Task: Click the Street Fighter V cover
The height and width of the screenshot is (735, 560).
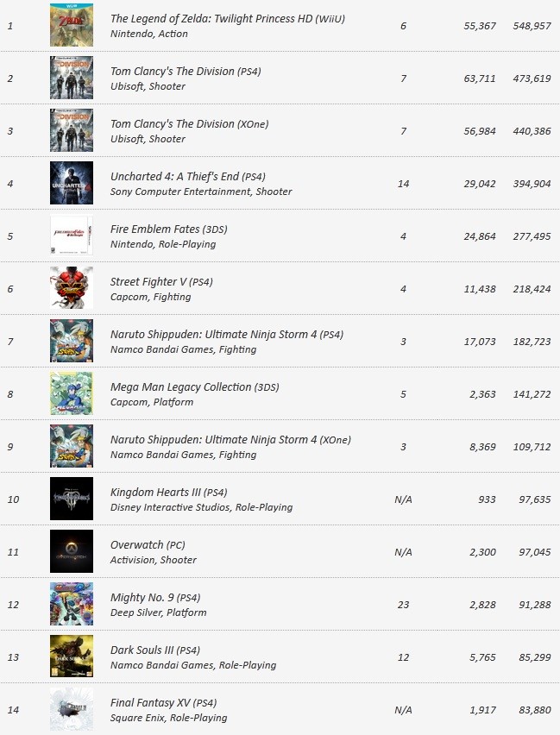Action: click(x=72, y=288)
